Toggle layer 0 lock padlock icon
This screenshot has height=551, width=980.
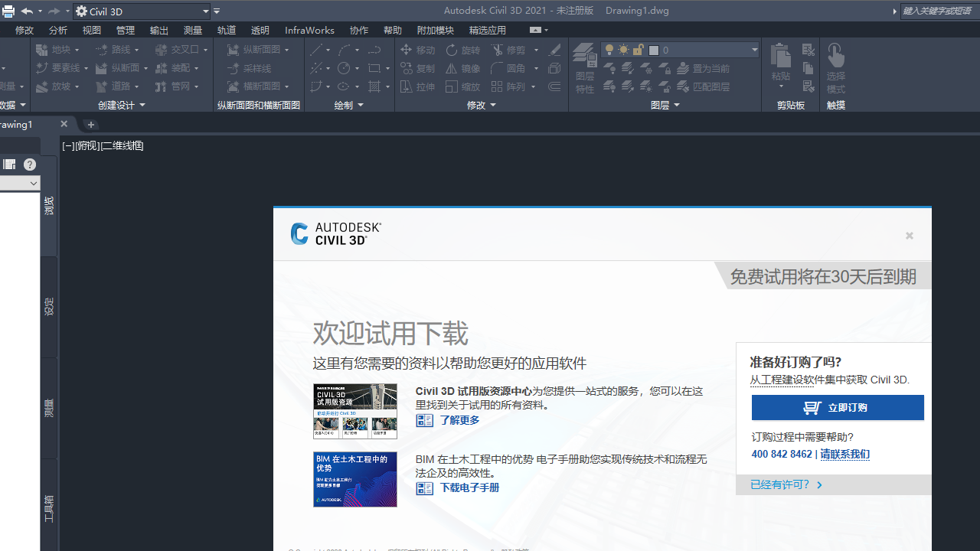click(x=638, y=50)
